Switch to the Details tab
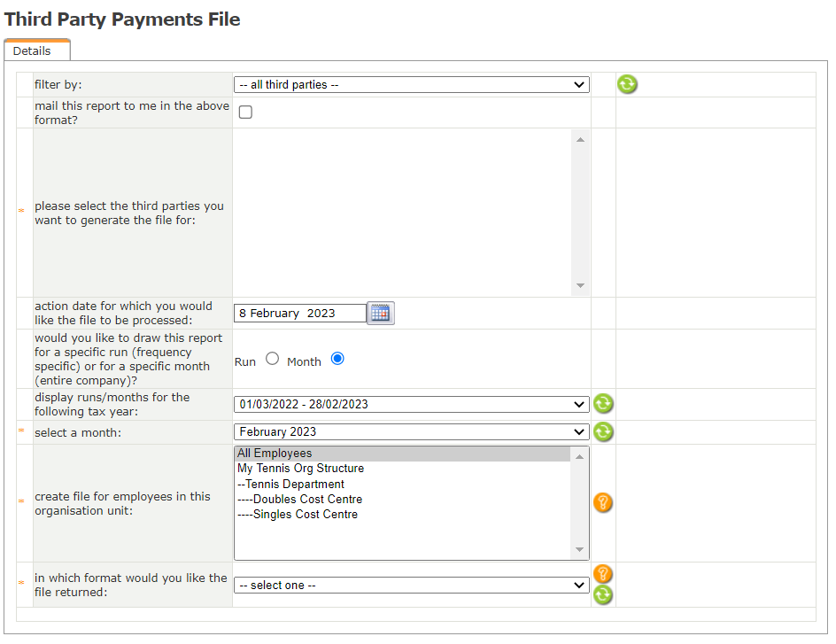This screenshot has height=644, width=836. coord(33,51)
